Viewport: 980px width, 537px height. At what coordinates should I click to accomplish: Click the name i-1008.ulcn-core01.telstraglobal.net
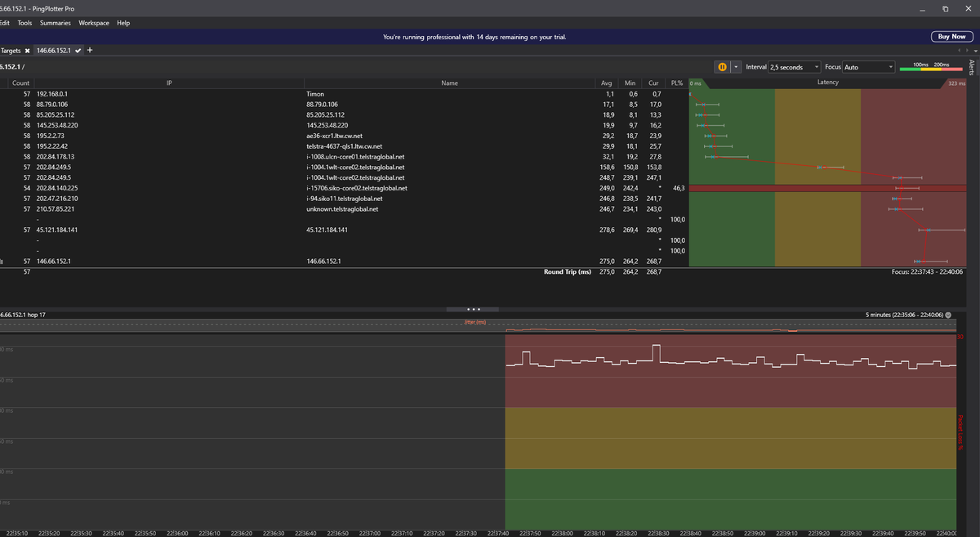[x=355, y=156]
